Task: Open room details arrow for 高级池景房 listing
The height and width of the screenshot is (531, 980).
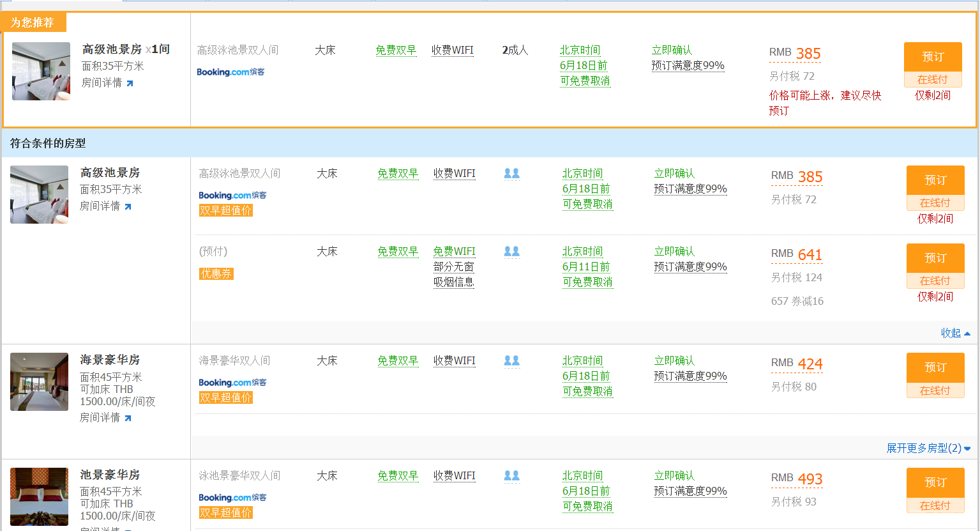Action: click(128, 206)
